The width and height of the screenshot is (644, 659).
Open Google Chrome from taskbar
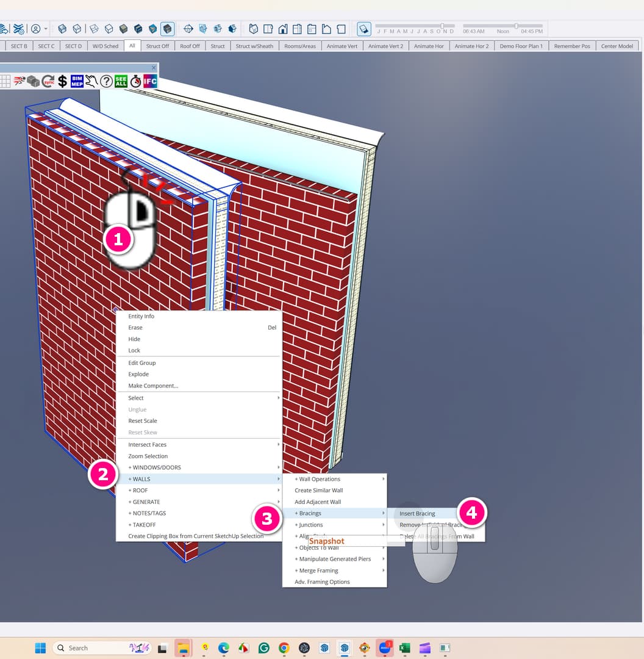pos(284,647)
